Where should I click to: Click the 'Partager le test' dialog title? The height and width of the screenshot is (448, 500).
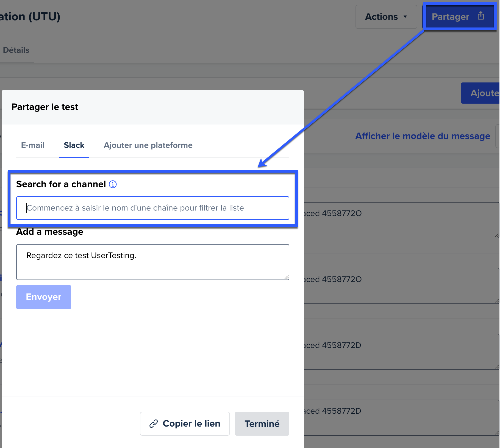(x=45, y=107)
